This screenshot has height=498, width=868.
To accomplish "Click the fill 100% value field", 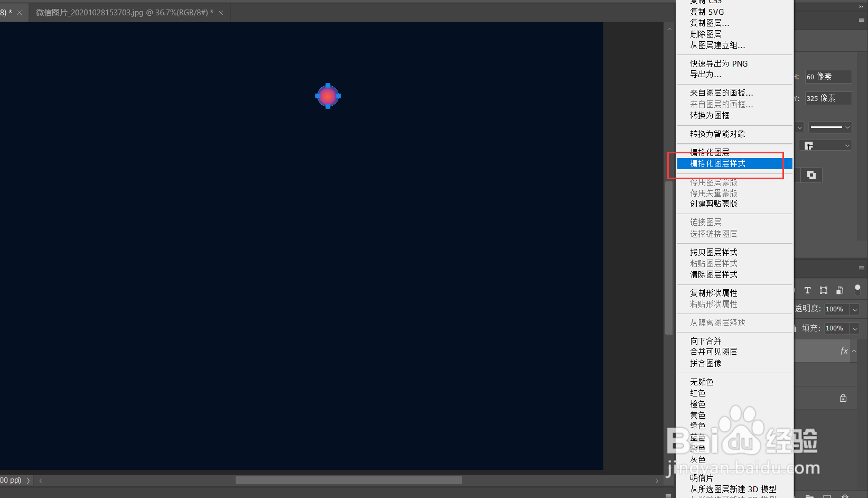I will click(837, 328).
